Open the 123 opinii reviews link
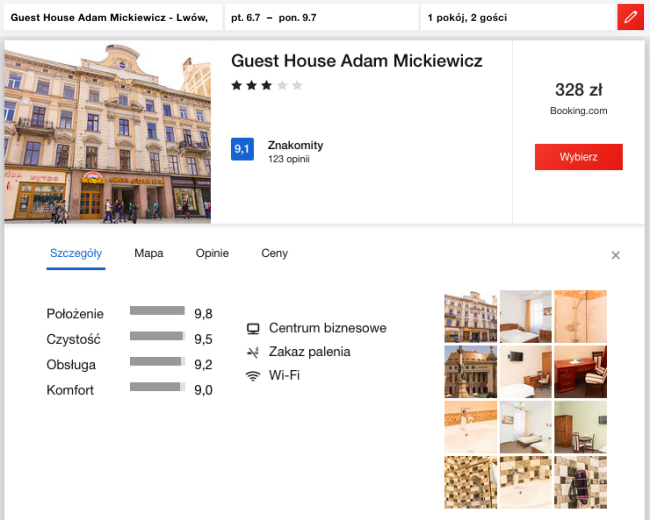The height and width of the screenshot is (520, 650). point(289,159)
